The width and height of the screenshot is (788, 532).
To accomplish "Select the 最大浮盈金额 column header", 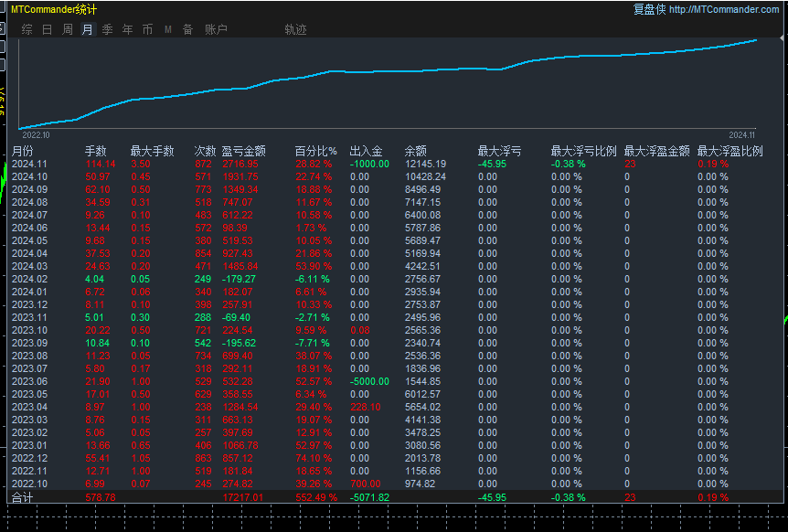I will [657, 151].
